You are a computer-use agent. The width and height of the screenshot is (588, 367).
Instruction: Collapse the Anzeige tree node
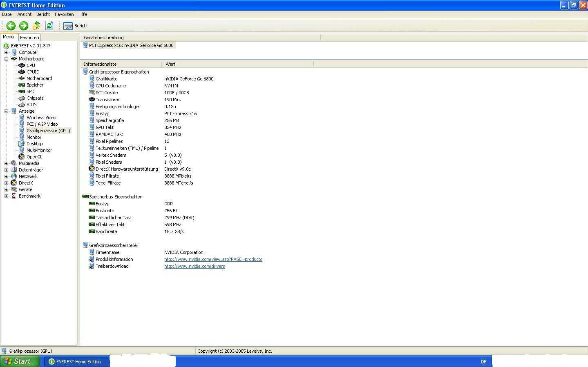pos(6,111)
